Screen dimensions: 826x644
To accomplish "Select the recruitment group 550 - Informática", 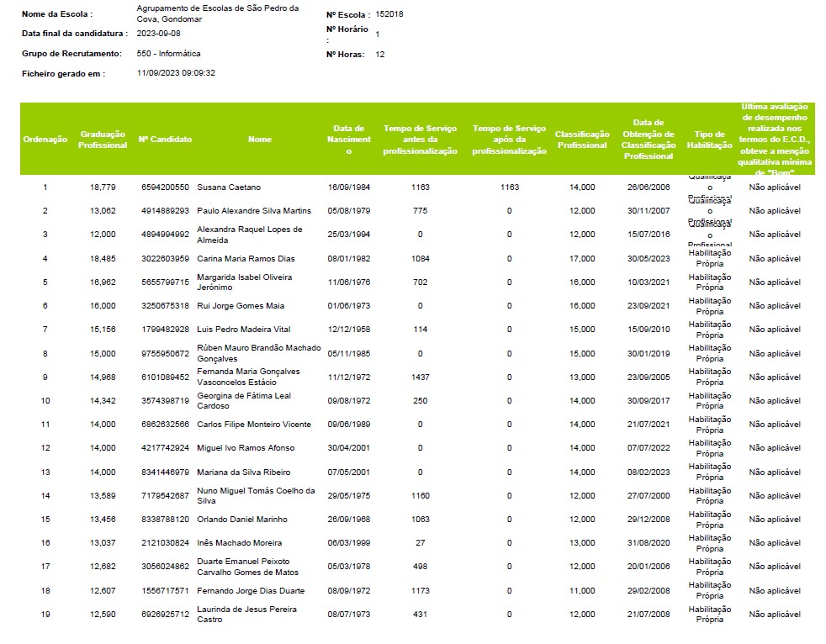I will pos(168,54).
